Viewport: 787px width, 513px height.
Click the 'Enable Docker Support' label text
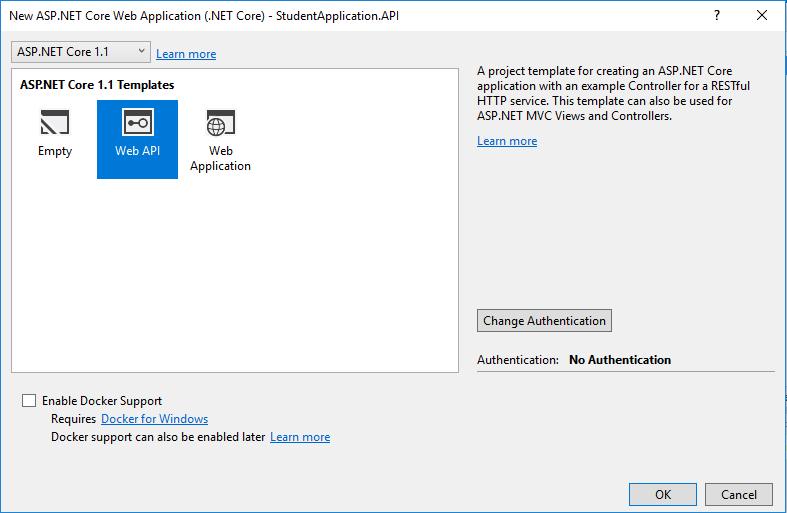tap(102, 401)
